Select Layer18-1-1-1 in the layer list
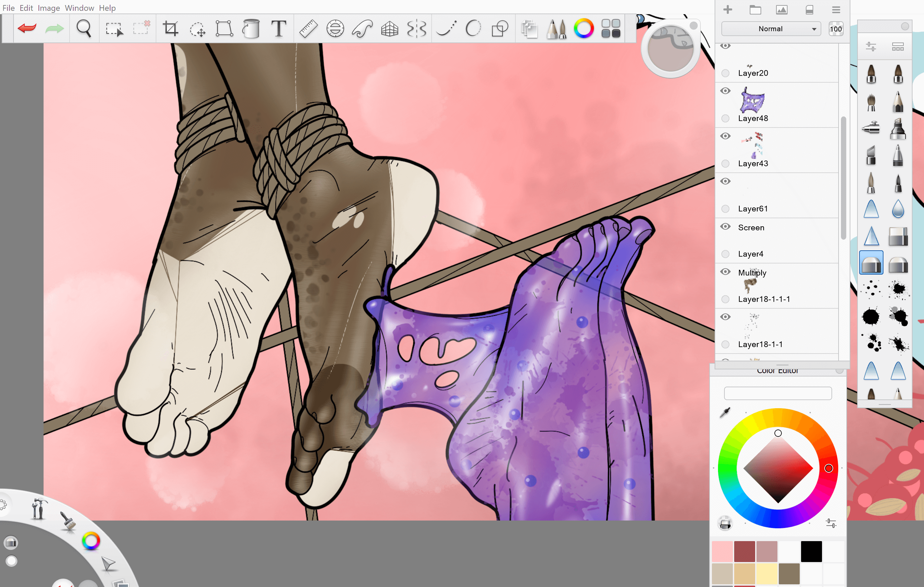 click(x=764, y=299)
